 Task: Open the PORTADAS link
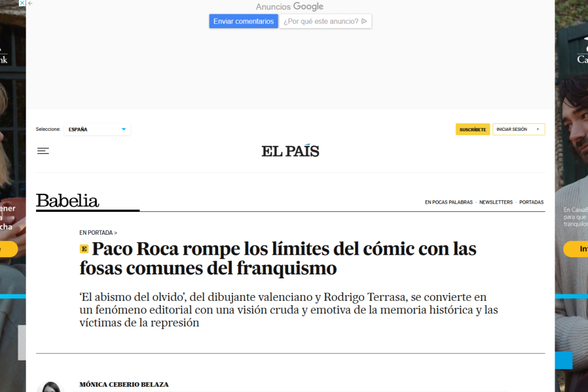point(531,203)
